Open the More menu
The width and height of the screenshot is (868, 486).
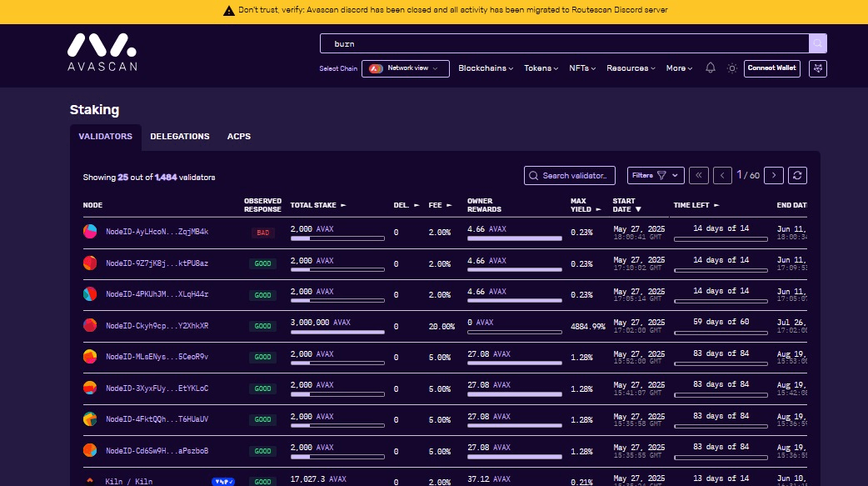pyautogui.click(x=679, y=68)
